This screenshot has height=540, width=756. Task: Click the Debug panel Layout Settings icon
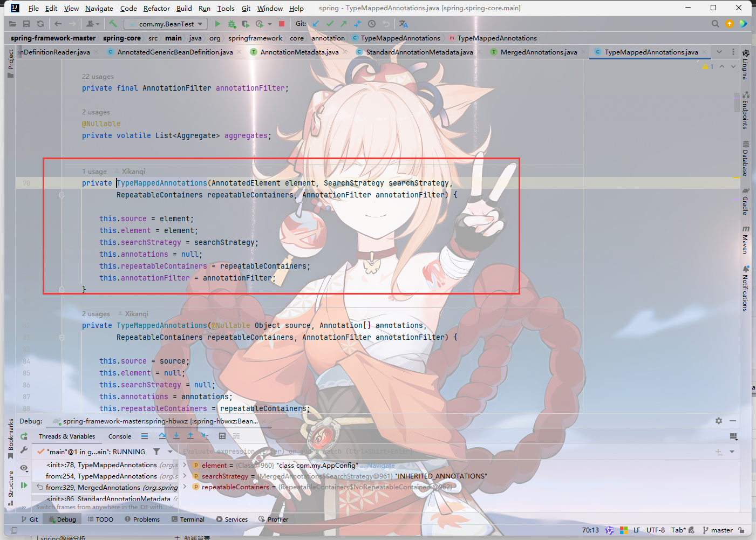(x=733, y=436)
